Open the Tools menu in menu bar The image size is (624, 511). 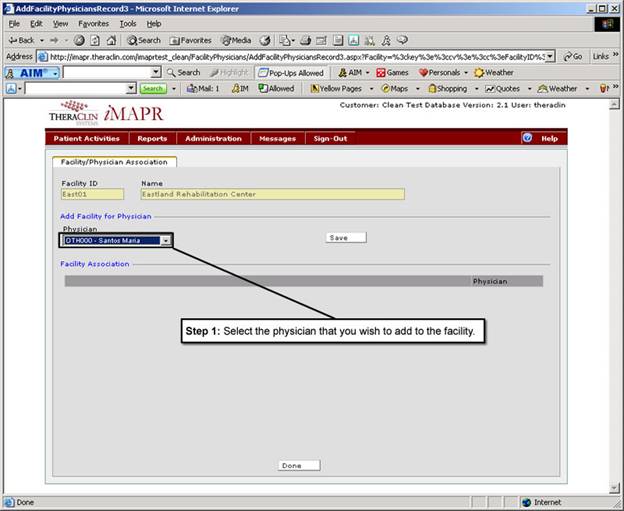pos(128,23)
